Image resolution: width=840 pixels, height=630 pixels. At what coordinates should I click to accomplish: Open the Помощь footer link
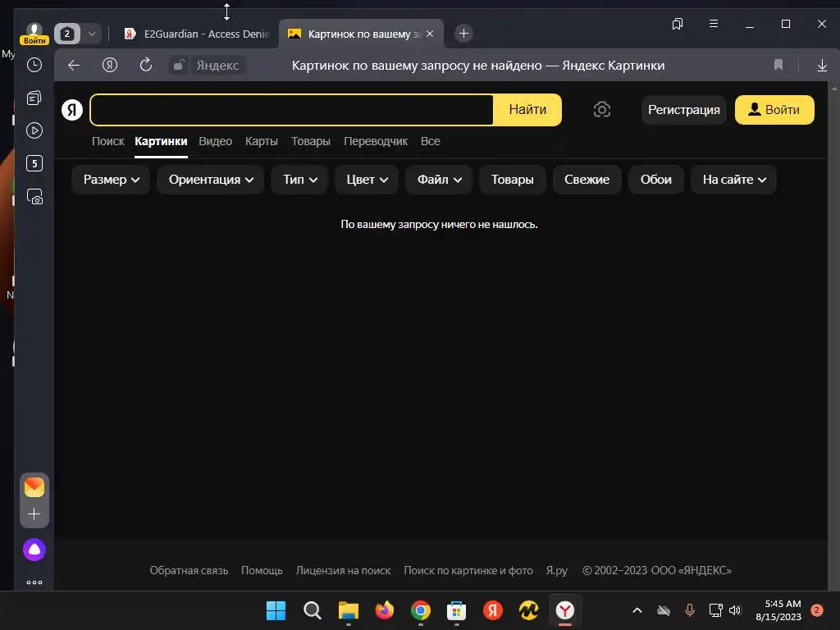click(x=262, y=571)
